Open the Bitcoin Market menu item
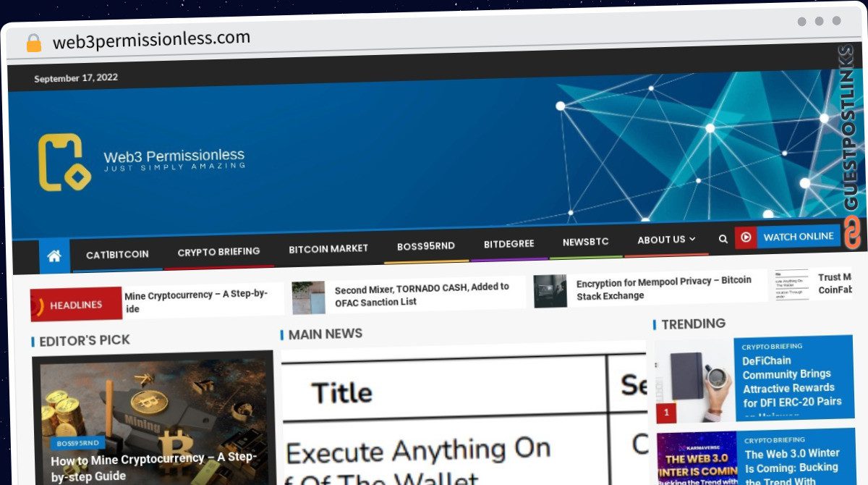Image resolution: width=868 pixels, height=485 pixels. (x=328, y=249)
